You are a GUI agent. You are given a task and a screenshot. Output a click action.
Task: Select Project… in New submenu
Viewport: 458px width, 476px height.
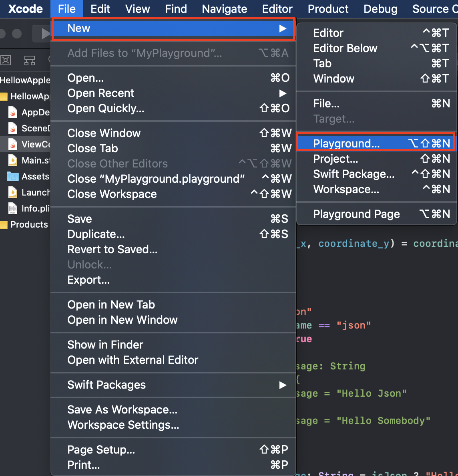pos(376,159)
